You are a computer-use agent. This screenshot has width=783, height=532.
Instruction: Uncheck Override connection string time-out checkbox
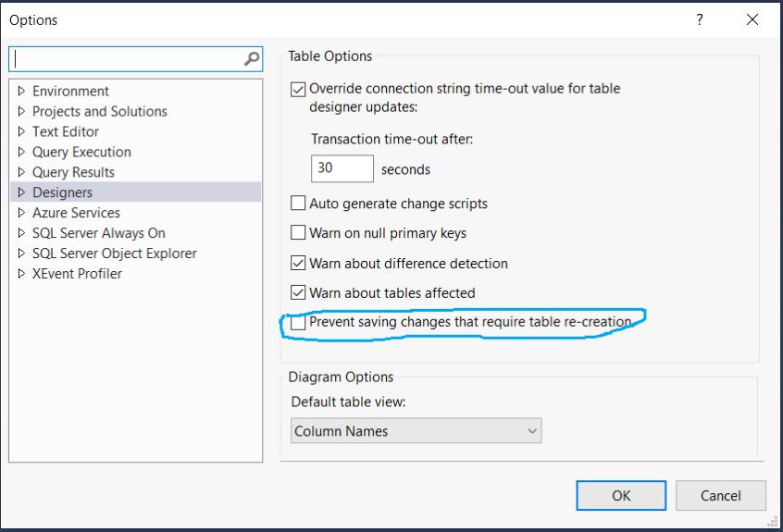point(298,90)
